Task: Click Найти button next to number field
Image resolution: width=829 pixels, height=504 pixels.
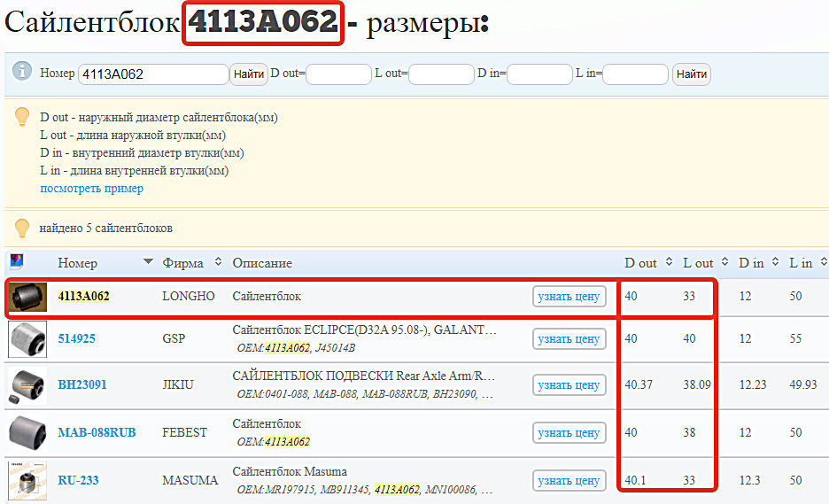Action: [x=249, y=74]
